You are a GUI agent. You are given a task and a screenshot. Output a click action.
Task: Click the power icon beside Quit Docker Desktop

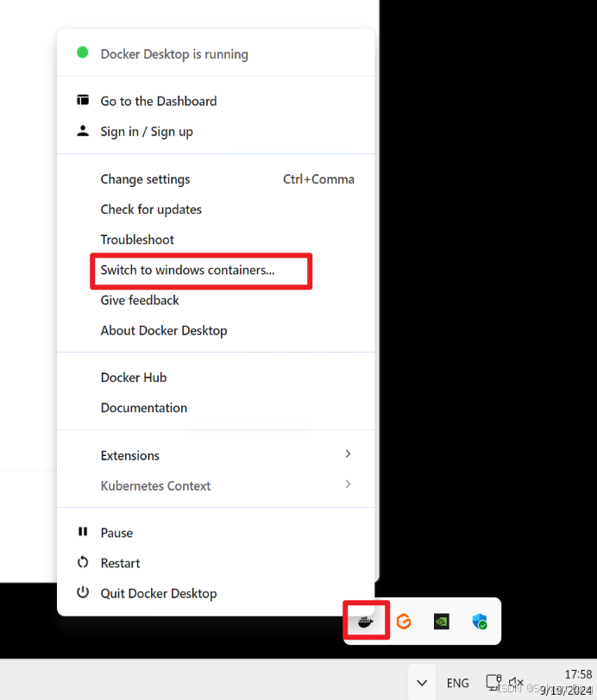point(83,592)
